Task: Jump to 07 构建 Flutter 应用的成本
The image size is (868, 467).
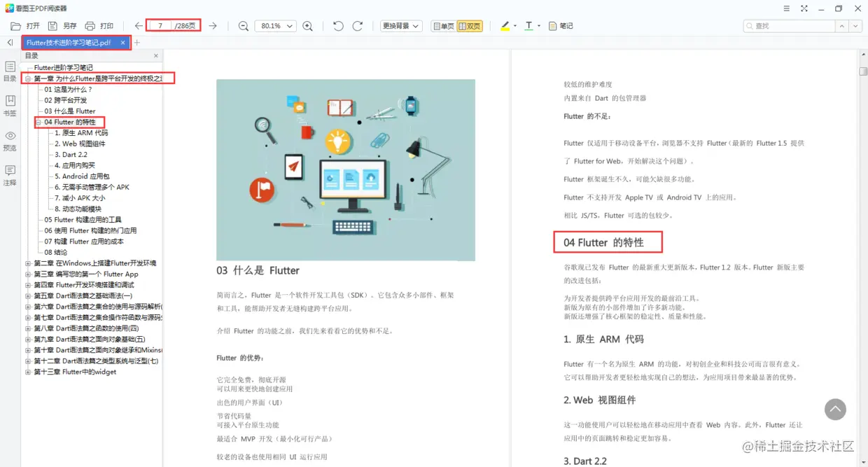Action: [84, 242]
